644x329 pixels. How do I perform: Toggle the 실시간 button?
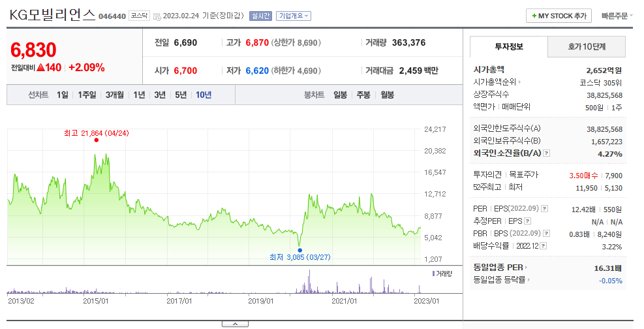(260, 16)
